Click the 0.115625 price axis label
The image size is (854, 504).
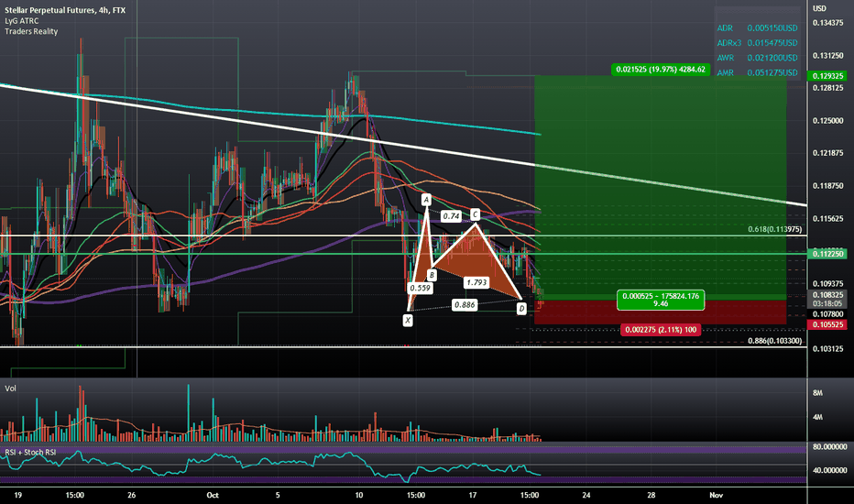coord(827,218)
